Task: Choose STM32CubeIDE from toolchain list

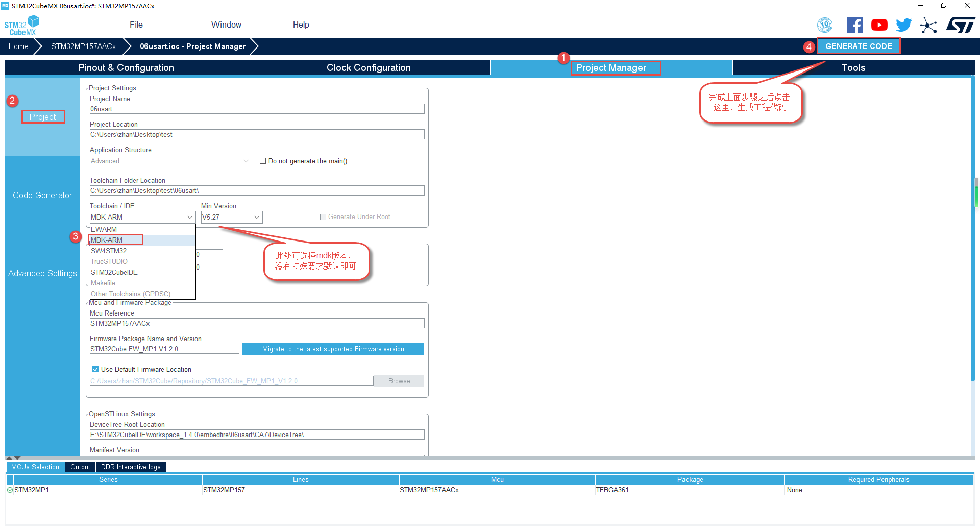Action: [x=142, y=272]
